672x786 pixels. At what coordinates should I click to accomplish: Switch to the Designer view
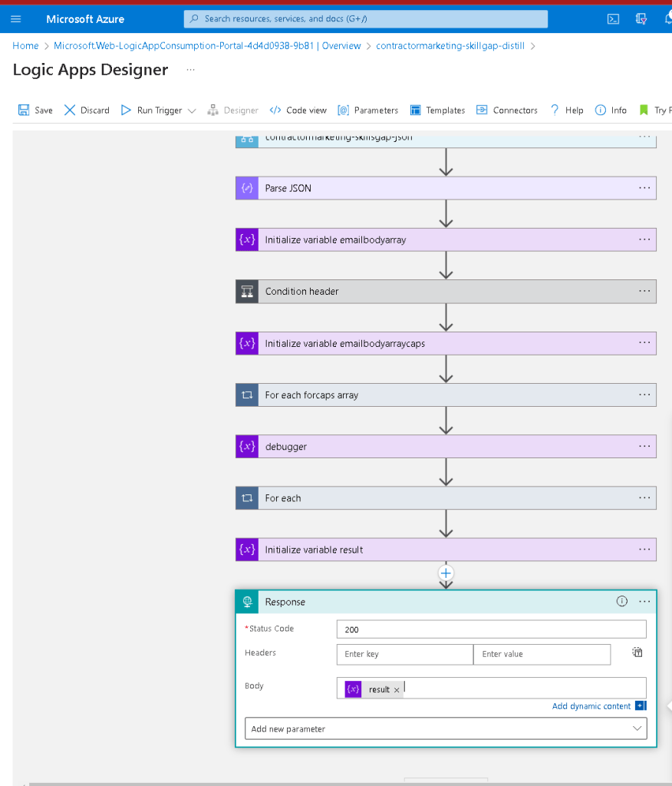point(232,111)
